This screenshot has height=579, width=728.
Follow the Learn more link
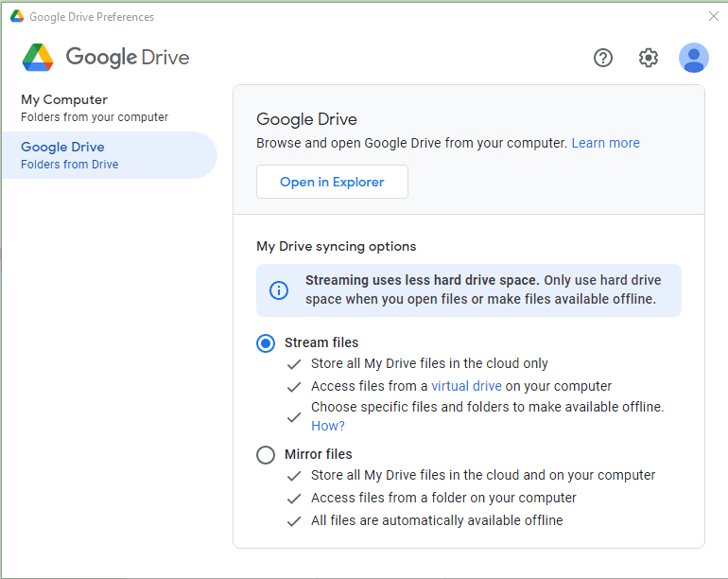[605, 143]
